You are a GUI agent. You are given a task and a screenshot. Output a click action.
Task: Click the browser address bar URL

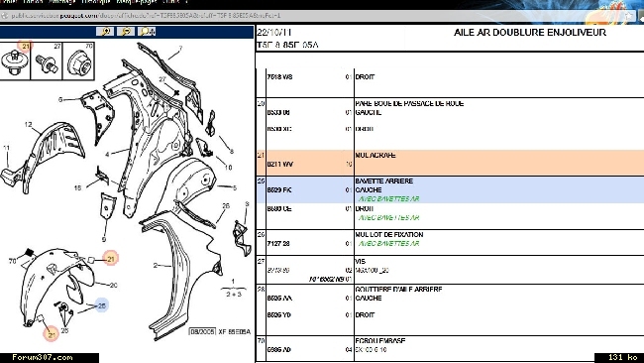pos(146,16)
